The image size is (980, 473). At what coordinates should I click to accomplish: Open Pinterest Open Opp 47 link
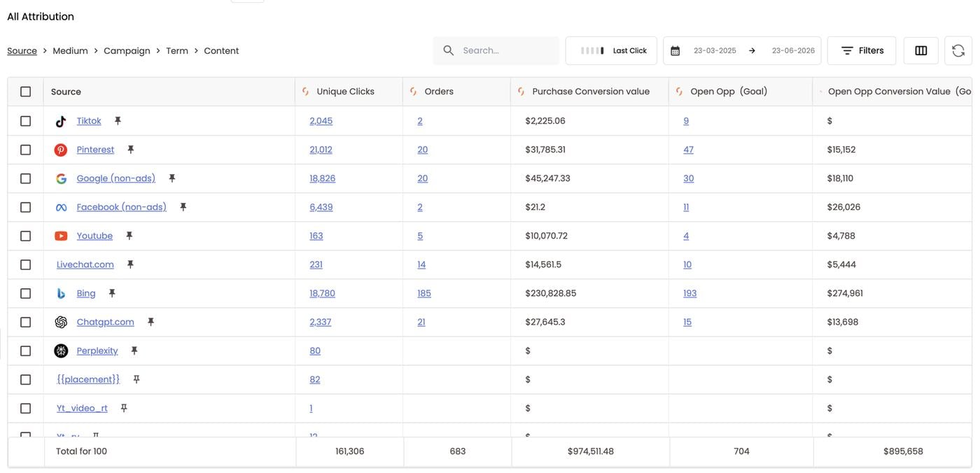point(688,150)
